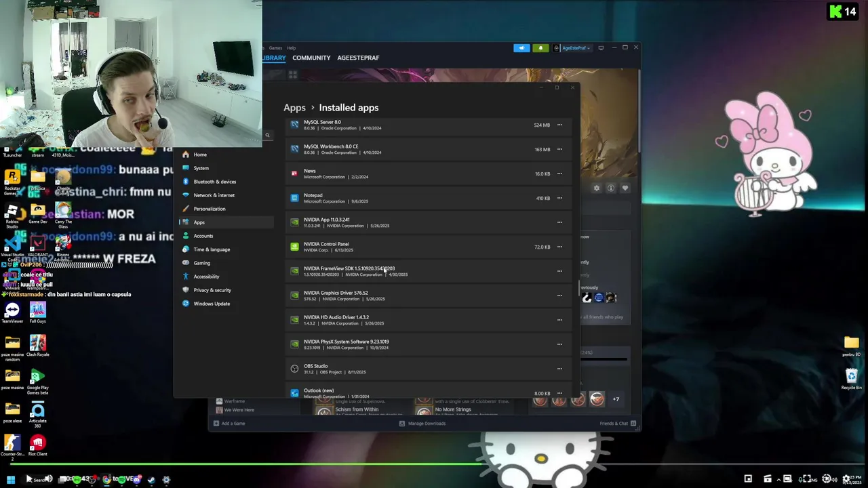Switch to Steam LIBRARY tab
The image size is (868, 488).
274,58
